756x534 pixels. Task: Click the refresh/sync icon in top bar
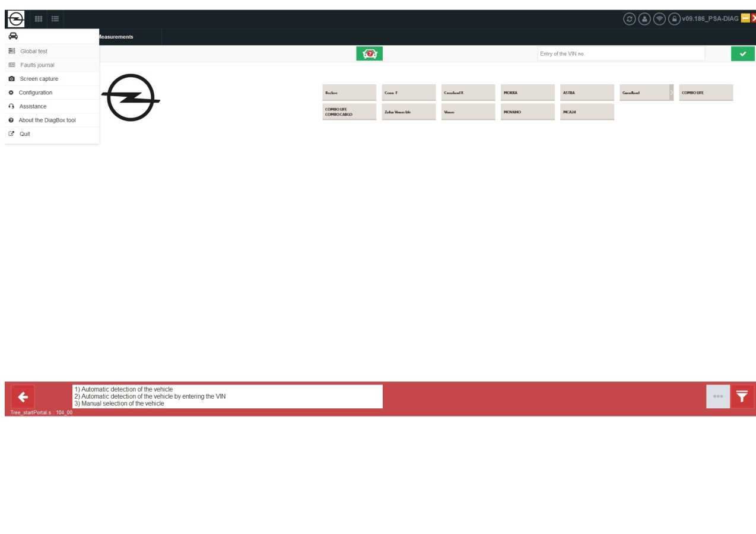[x=629, y=18]
